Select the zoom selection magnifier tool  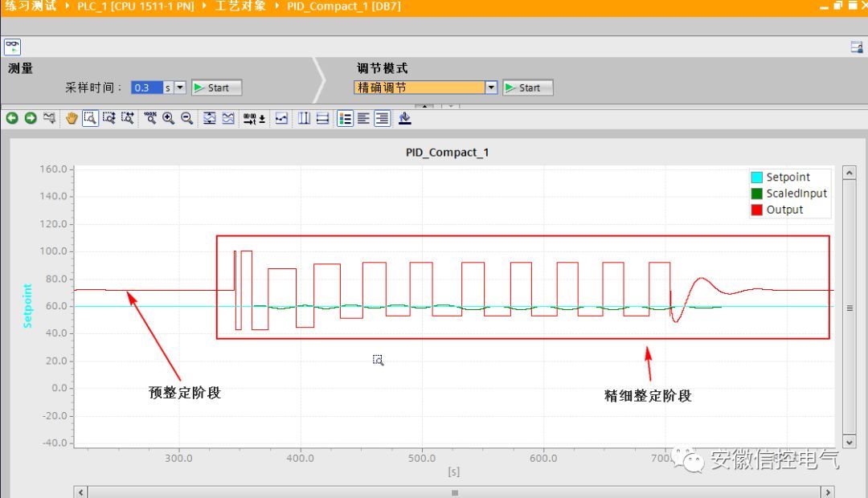click(x=90, y=118)
